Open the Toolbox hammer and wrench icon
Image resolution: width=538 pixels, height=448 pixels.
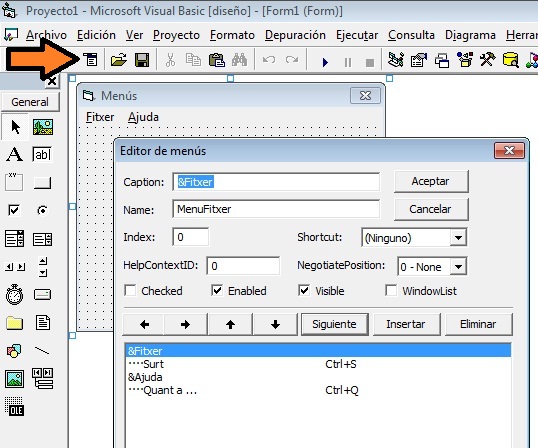click(x=488, y=60)
